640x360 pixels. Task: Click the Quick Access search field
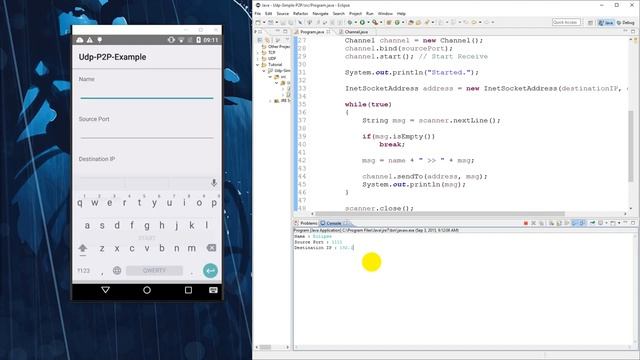coord(566,22)
